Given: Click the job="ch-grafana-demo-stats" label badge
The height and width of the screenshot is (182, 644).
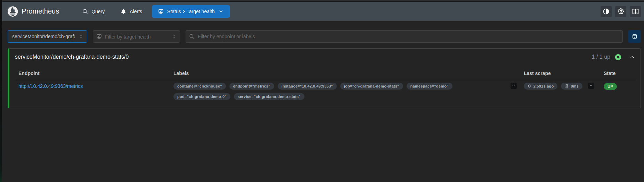Looking at the screenshot, I should pos(372,86).
